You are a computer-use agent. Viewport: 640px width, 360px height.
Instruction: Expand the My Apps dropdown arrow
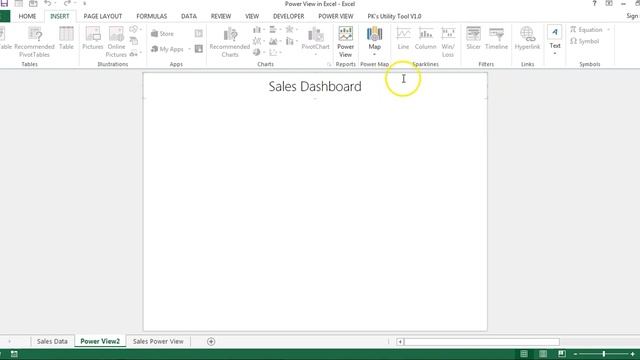point(189,49)
